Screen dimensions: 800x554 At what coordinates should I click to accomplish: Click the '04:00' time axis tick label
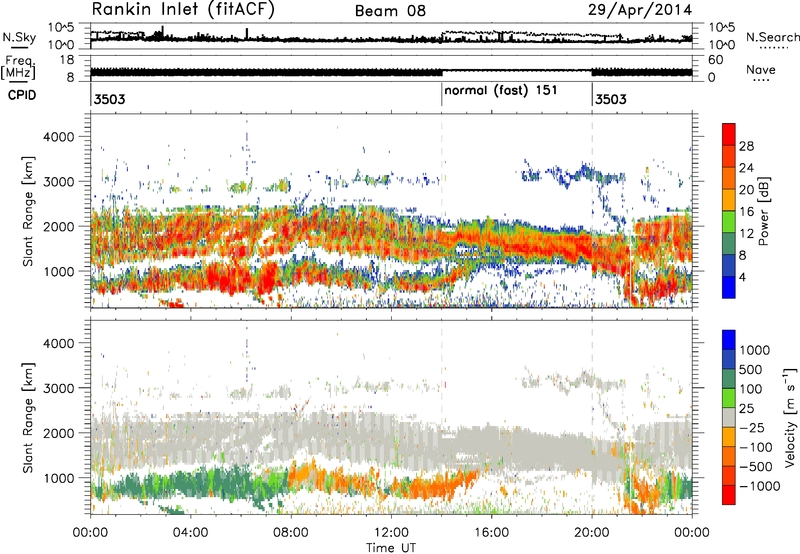(x=191, y=533)
